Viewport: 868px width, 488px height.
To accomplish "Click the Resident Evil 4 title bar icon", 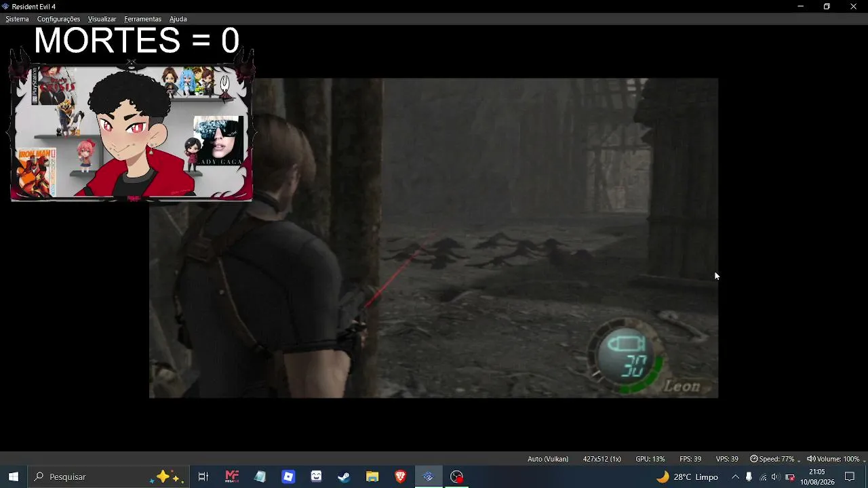I will click(x=5, y=6).
